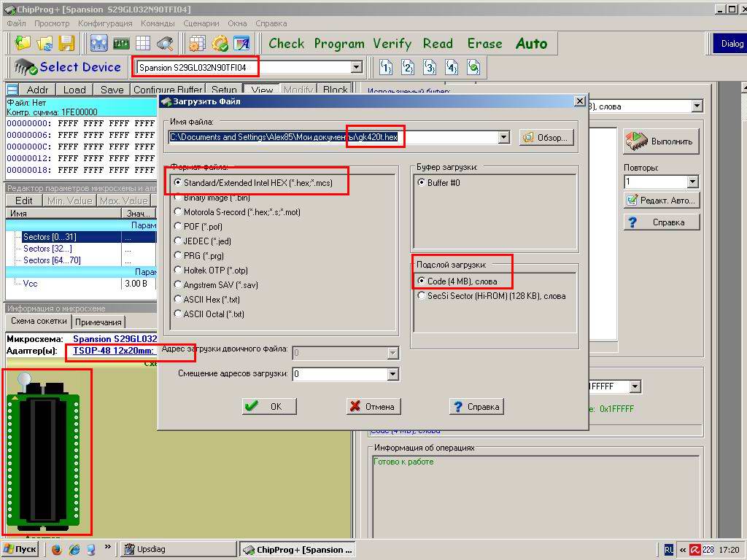
Task: Open the Конфигурация menu
Action: 105,23
